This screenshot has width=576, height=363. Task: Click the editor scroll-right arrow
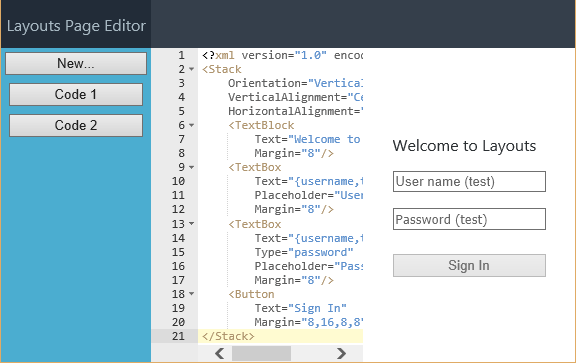pyautogui.click(x=341, y=353)
